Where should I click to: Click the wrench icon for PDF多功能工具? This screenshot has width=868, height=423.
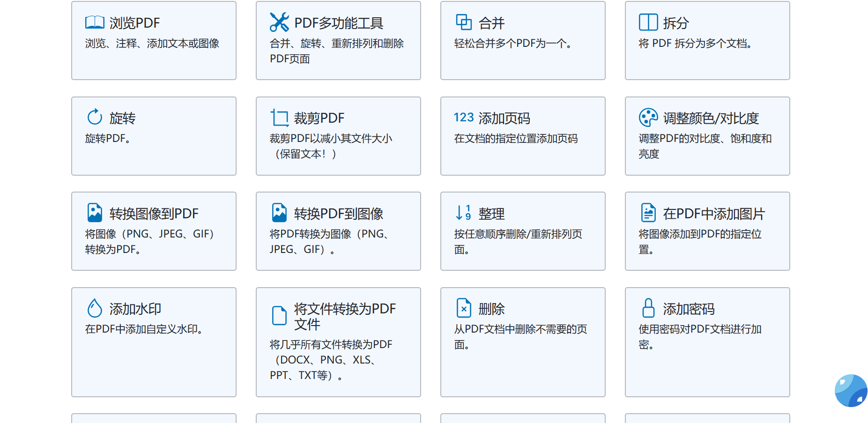pos(279,22)
